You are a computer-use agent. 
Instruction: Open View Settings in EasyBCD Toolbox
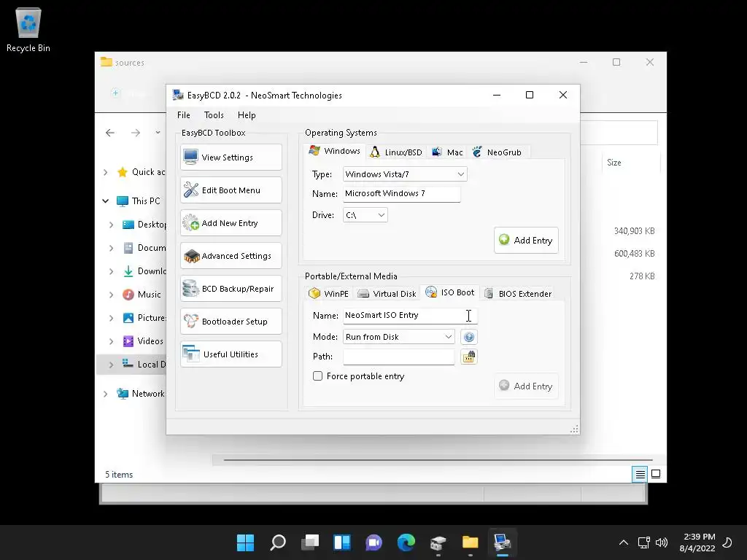click(231, 157)
